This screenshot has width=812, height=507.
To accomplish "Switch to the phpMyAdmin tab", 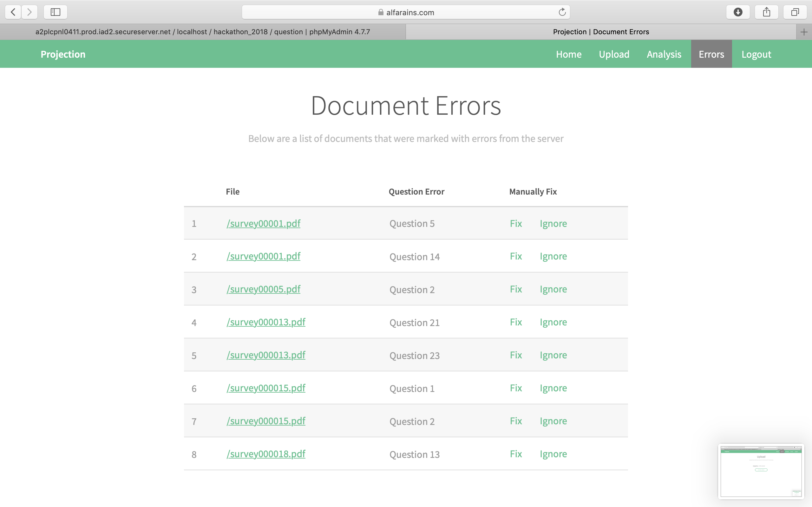I will (x=203, y=32).
